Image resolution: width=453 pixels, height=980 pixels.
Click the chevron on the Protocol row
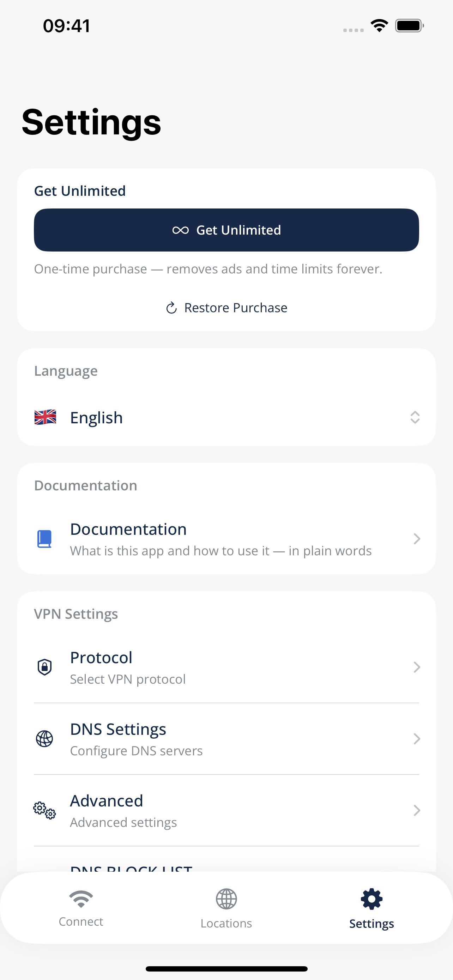coord(417,667)
